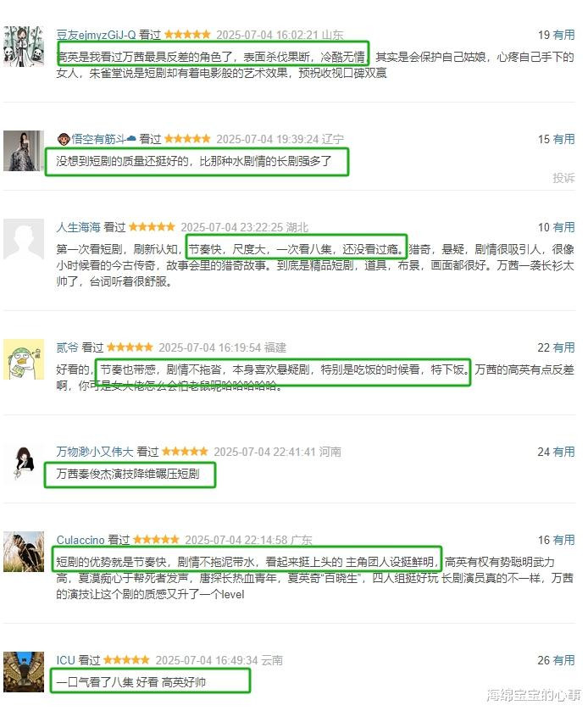Click the cloud icon after 悟空有筋斗
The width and height of the screenshot is (588, 711).
pyautogui.click(x=131, y=139)
